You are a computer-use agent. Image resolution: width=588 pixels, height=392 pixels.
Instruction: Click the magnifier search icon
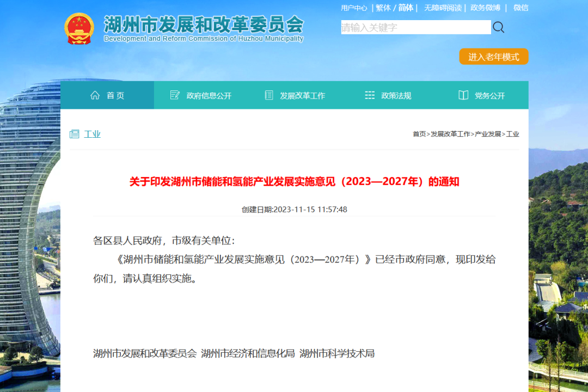pyautogui.click(x=498, y=27)
